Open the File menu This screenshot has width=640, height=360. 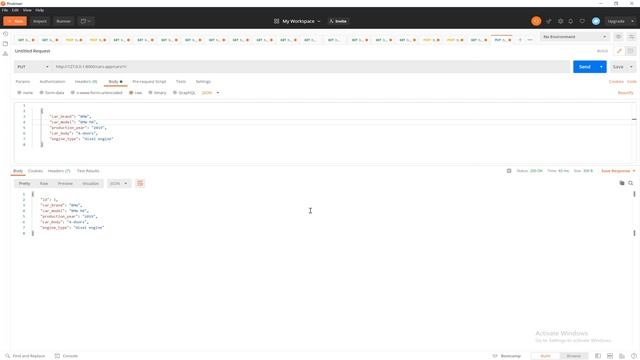click(5, 10)
